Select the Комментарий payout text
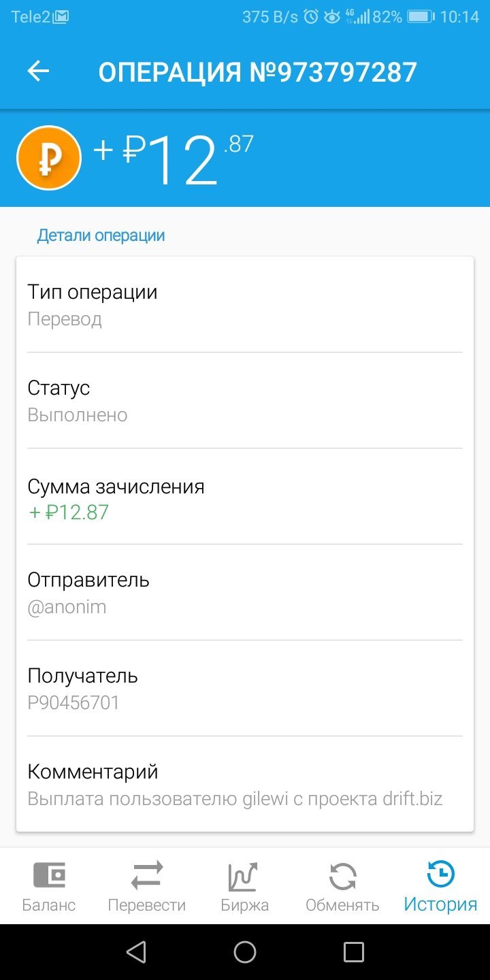The width and height of the screenshot is (490, 980). (x=235, y=799)
